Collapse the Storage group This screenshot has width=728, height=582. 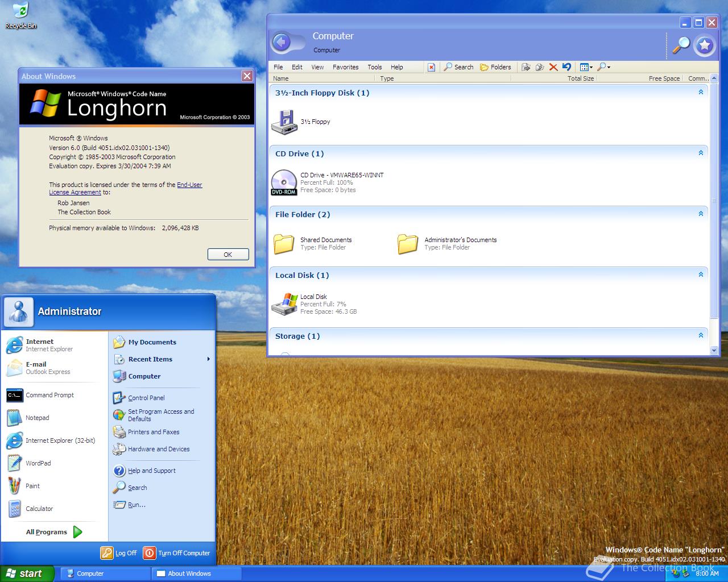[x=701, y=335]
